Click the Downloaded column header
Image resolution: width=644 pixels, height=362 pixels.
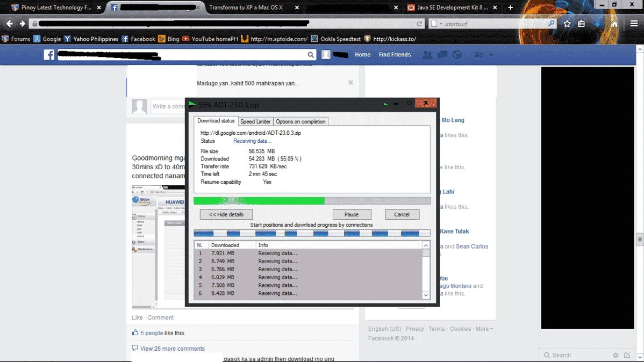(x=231, y=245)
